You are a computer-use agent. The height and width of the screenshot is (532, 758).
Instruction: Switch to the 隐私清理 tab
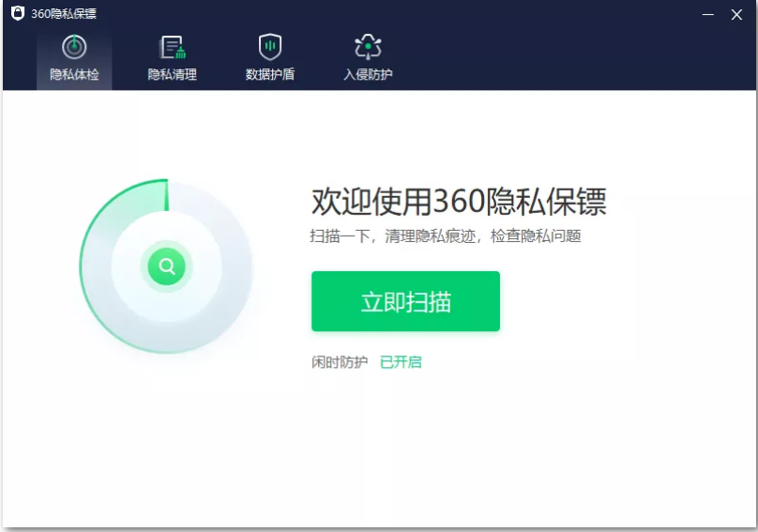click(x=172, y=58)
